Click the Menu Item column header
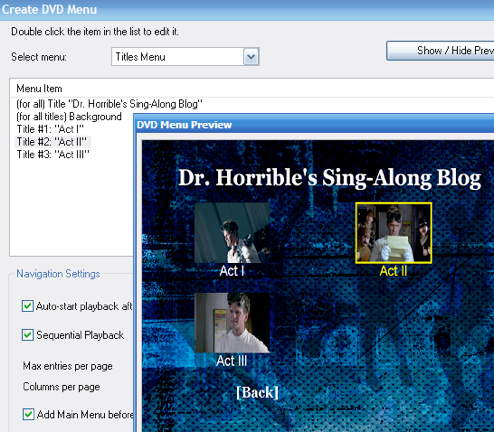 point(39,89)
